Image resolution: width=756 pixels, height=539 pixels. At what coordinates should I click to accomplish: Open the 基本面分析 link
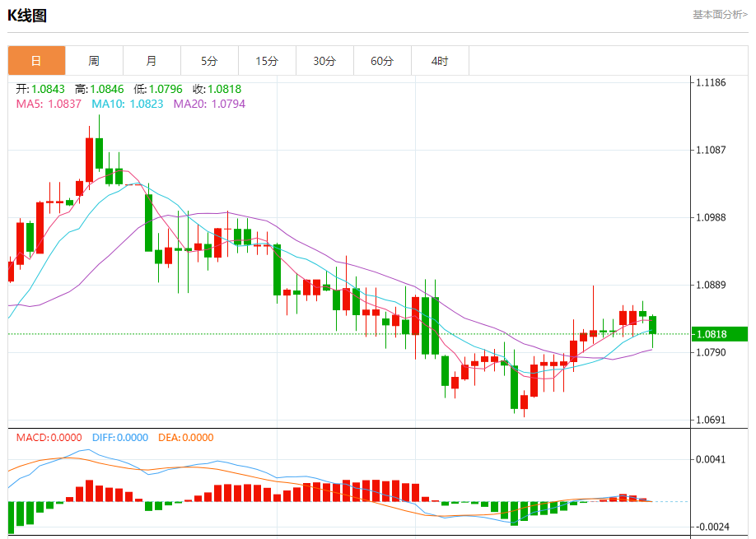click(721, 15)
